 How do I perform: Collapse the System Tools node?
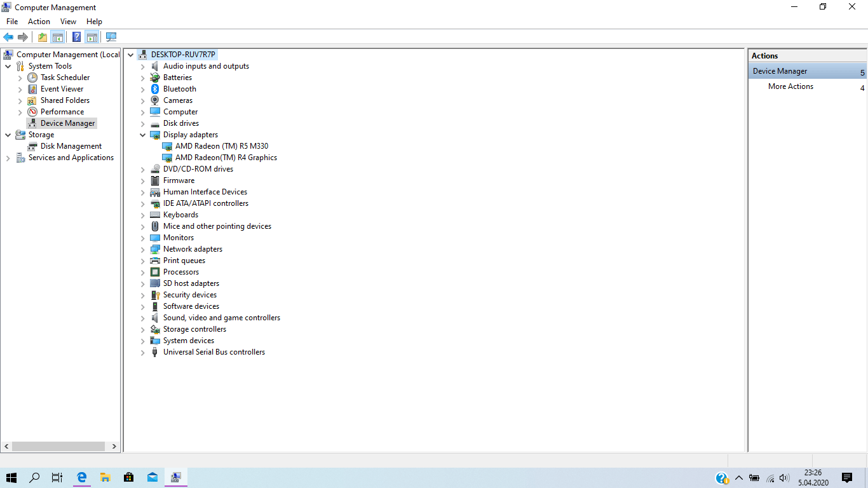click(x=8, y=66)
